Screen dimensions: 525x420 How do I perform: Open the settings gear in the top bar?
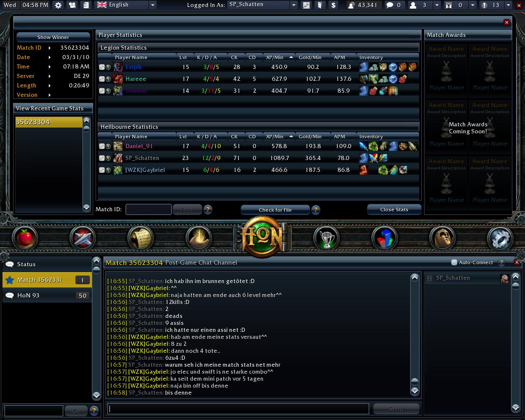coord(58,5)
